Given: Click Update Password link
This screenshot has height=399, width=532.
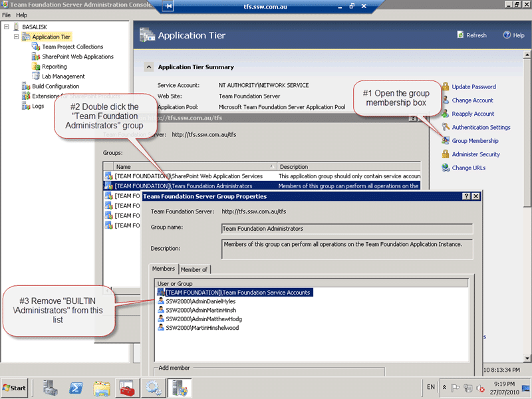Looking at the screenshot, I should [x=473, y=87].
